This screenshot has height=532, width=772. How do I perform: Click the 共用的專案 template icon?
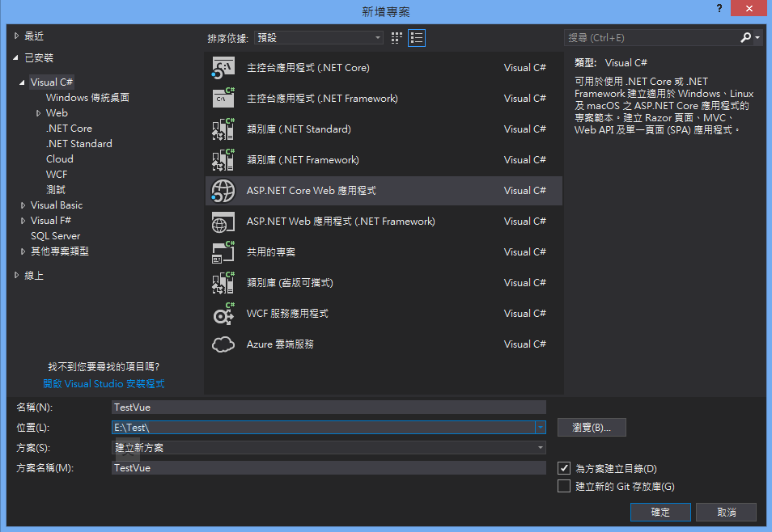[223, 252]
